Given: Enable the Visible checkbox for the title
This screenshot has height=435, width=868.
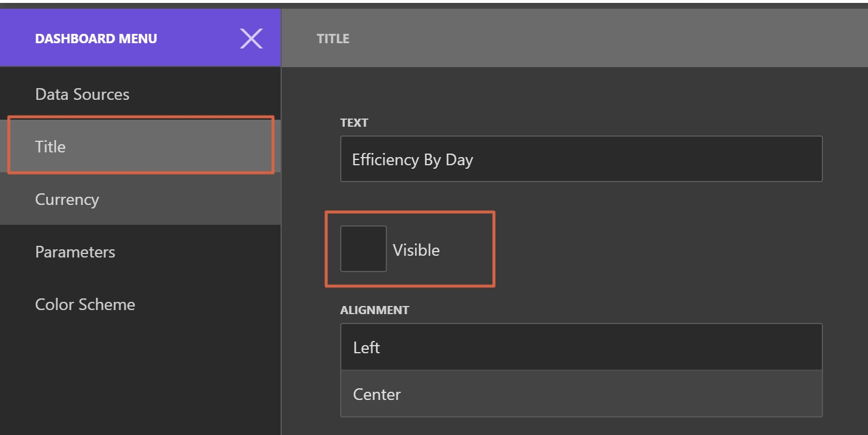Looking at the screenshot, I should (363, 249).
